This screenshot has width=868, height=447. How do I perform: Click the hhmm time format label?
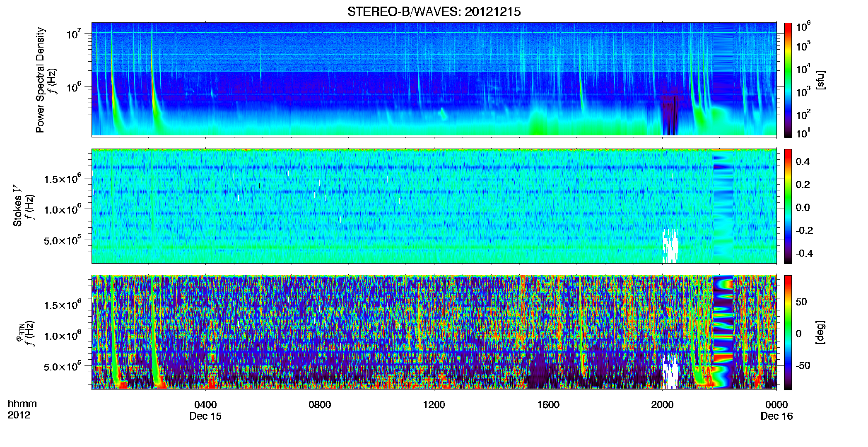[22, 404]
